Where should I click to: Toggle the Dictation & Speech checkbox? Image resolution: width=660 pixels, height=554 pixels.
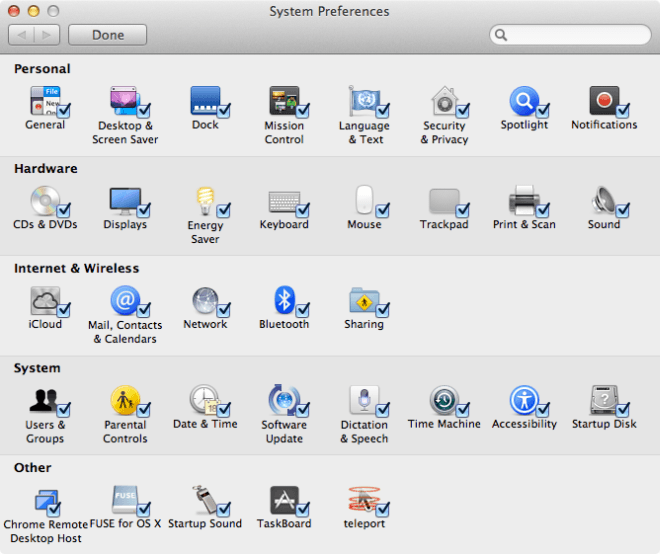click(x=383, y=409)
